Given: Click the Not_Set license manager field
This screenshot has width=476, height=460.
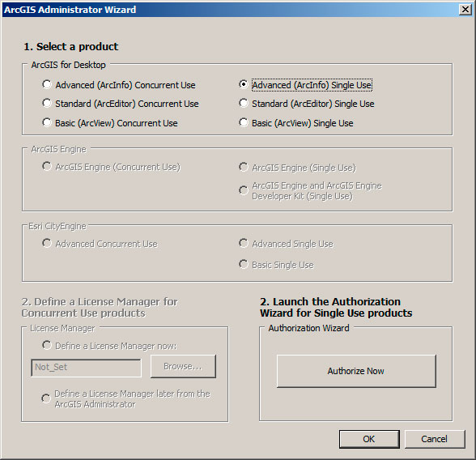Looking at the screenshot, I should 86,368.
